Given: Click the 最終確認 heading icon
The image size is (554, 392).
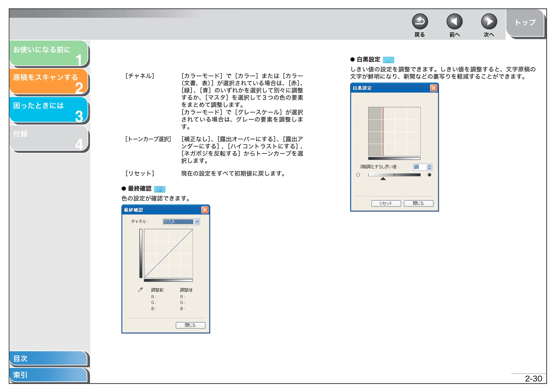Looking at the screenshot, I should (x=160, y=189).
